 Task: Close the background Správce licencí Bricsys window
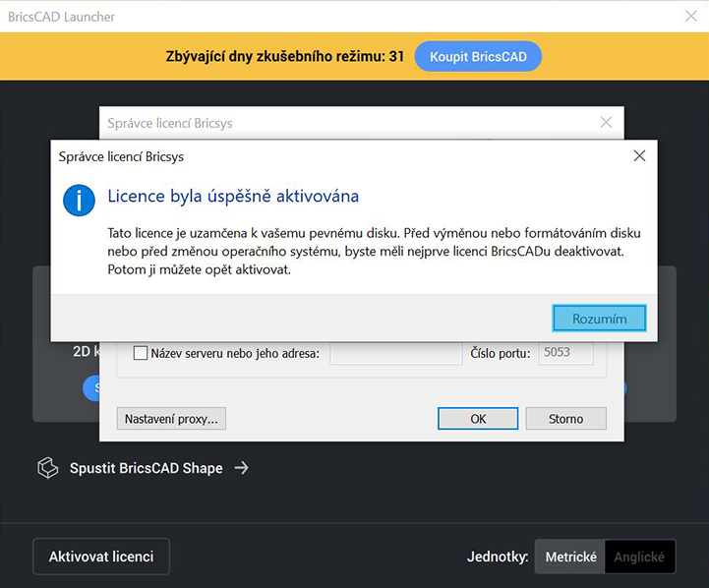[x=606, y=122]
